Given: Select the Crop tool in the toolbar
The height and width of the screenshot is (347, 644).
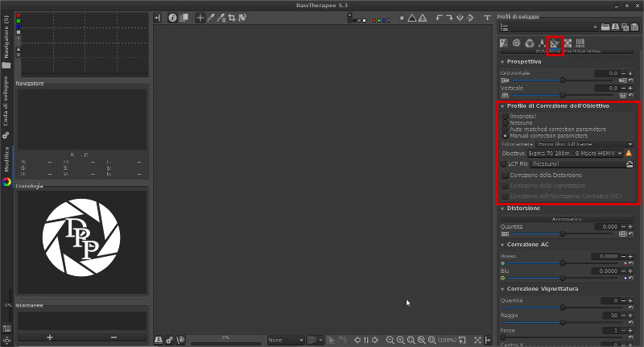Looking at the screenshot, I should point(232,18).
